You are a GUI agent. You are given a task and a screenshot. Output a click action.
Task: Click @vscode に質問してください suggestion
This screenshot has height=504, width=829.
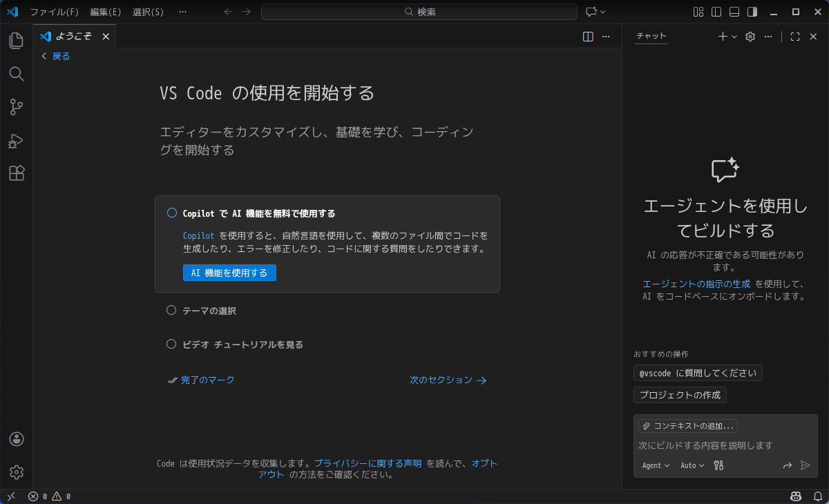(x=698, y=373)
